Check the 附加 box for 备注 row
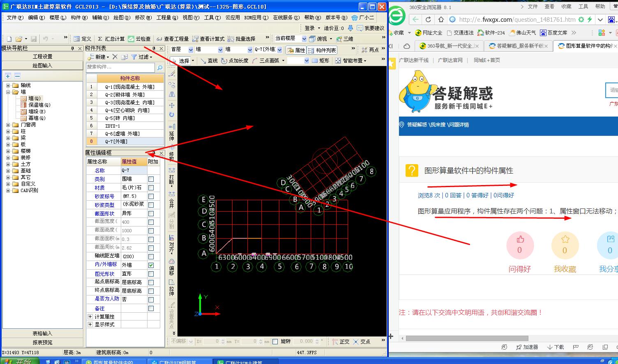The image size is (618, 364). pyautogui.click(x=151, y=309)
